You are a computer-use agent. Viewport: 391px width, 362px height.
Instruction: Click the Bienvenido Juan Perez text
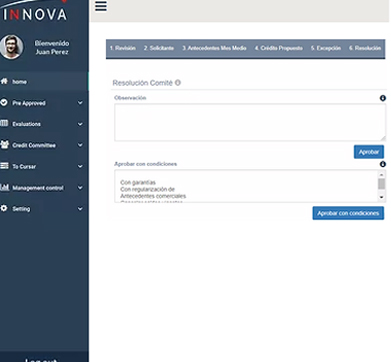pos(52,47)
